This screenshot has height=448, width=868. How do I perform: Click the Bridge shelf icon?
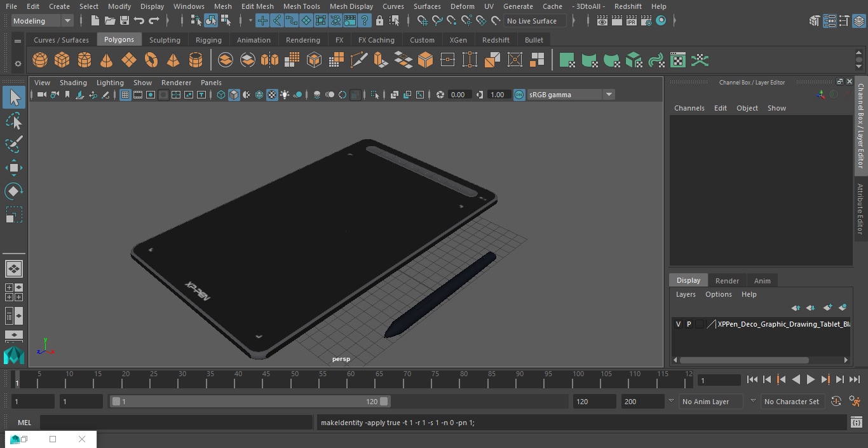(403, 60)
